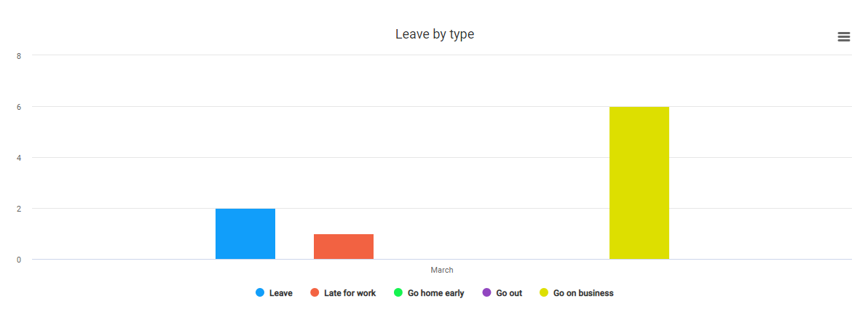This screenshot has width=868, height=312.
Task: Click the purple Go out legend dot
Action: [486, 292]
